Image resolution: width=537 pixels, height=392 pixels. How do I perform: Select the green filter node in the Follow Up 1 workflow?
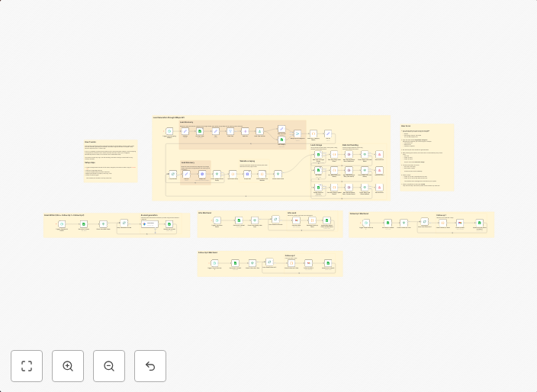404,223
